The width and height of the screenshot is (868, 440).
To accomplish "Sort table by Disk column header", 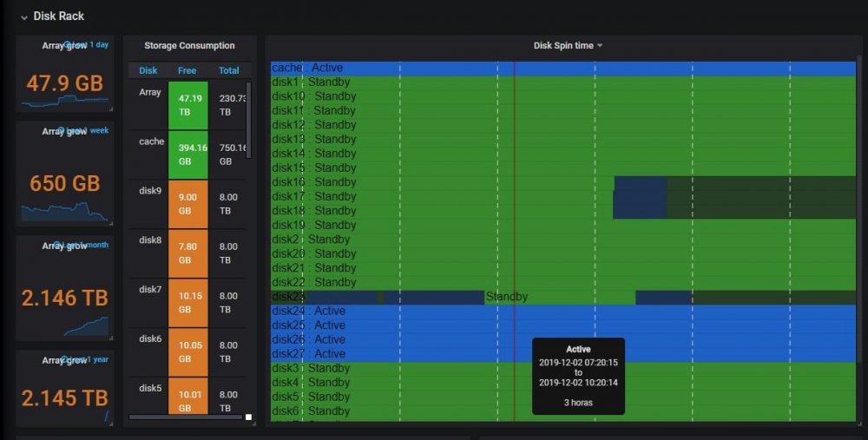I will coord(148,70).
